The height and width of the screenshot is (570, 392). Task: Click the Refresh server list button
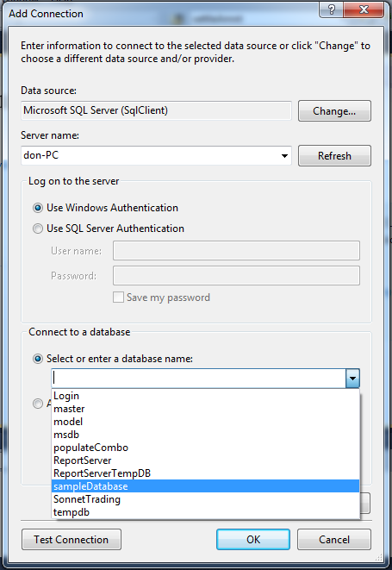334,156
